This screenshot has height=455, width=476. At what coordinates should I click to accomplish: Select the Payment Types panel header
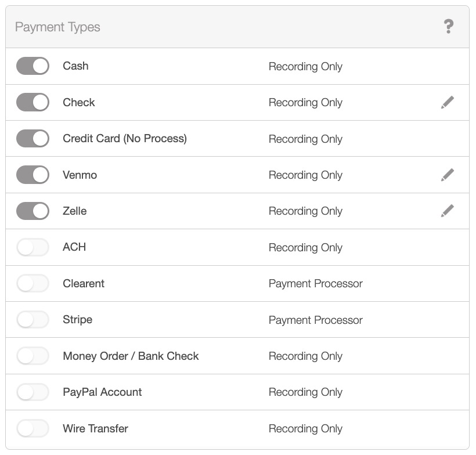point(57,27)
